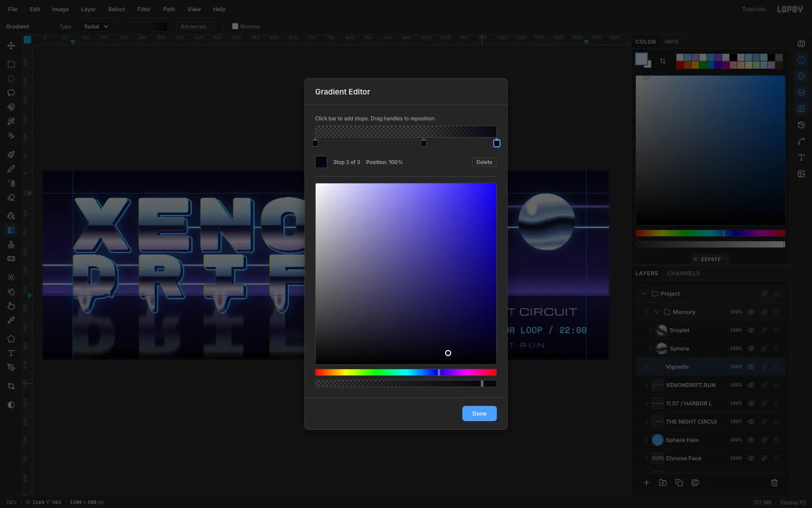Toggle visibility of Chrome Face layer
Image resolution: width=812 pixels, height=508 pixels.
click(x=751, y=458)
